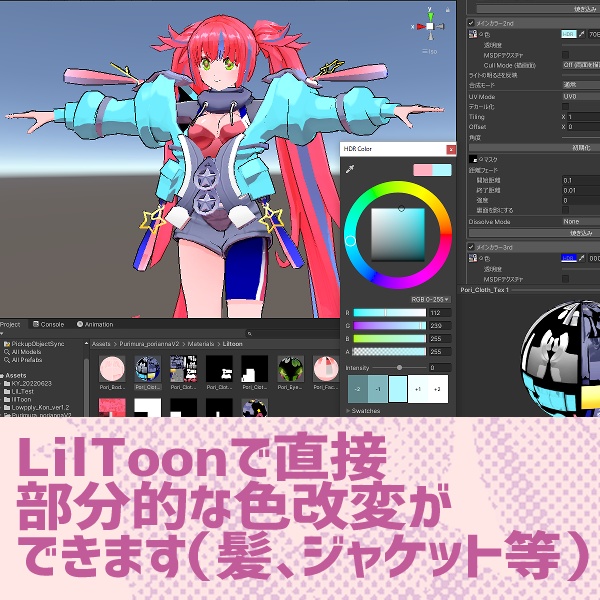The image size is (600, 600).
Task: Adjust the R channel slider
Action: [x=390, y=313]
